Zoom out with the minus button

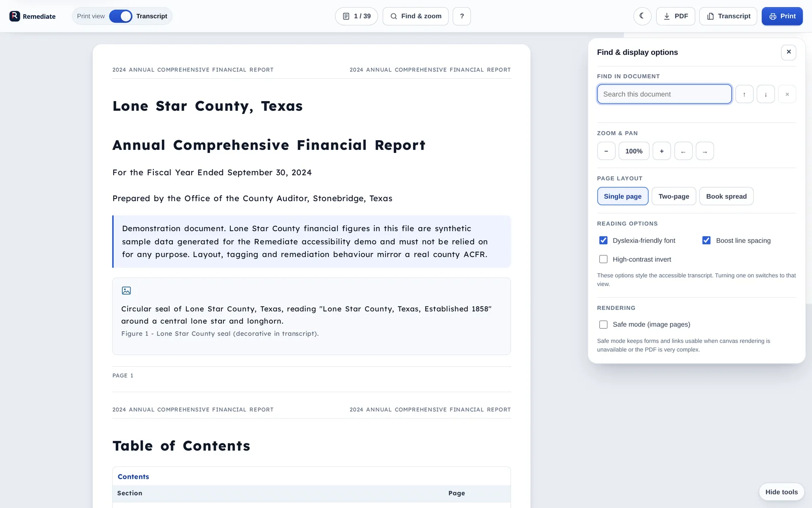(606, 151)
